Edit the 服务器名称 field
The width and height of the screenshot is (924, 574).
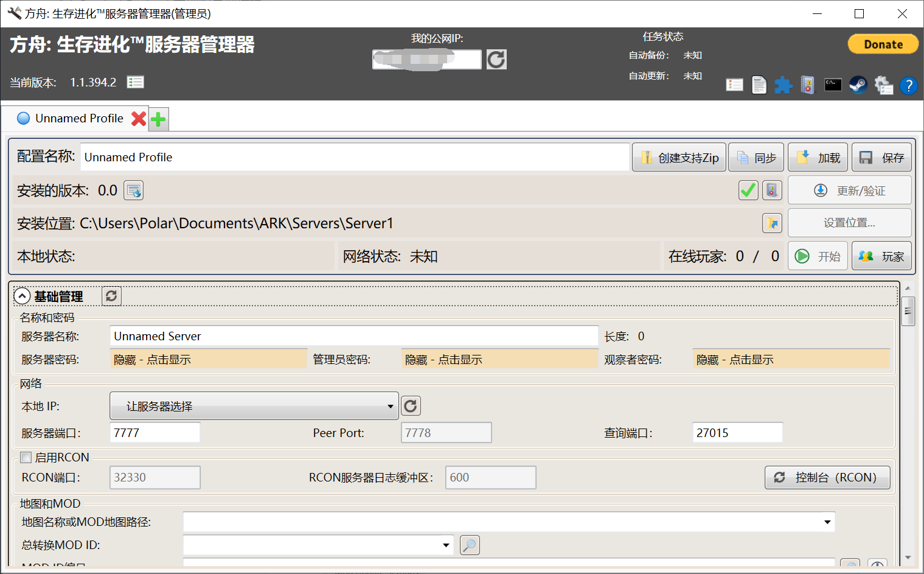click(354, 336)
